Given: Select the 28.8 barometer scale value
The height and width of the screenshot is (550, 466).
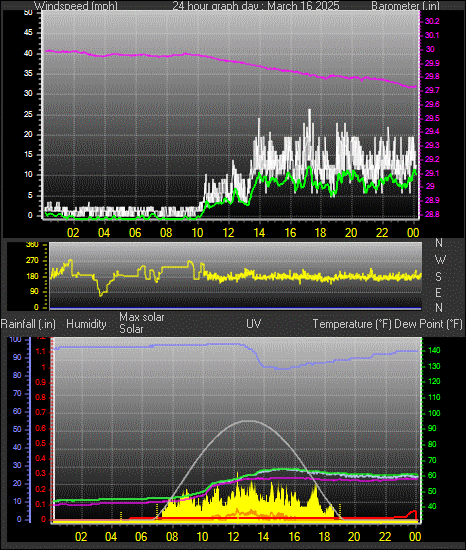Looking at the screenshot, I should [432, 214].
